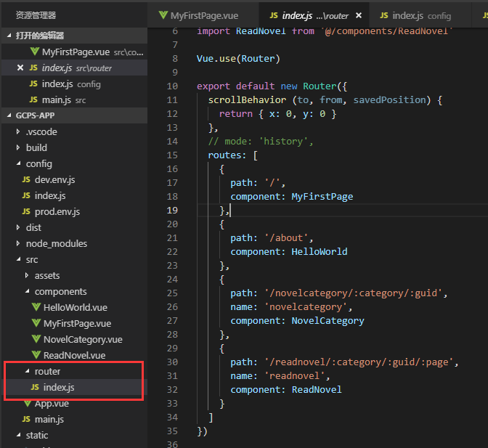Image resolution: width=488 pixels, height=448 pixels.
Task: Click the JS icon on index.js config tab
Action: [x=384, y=15]
